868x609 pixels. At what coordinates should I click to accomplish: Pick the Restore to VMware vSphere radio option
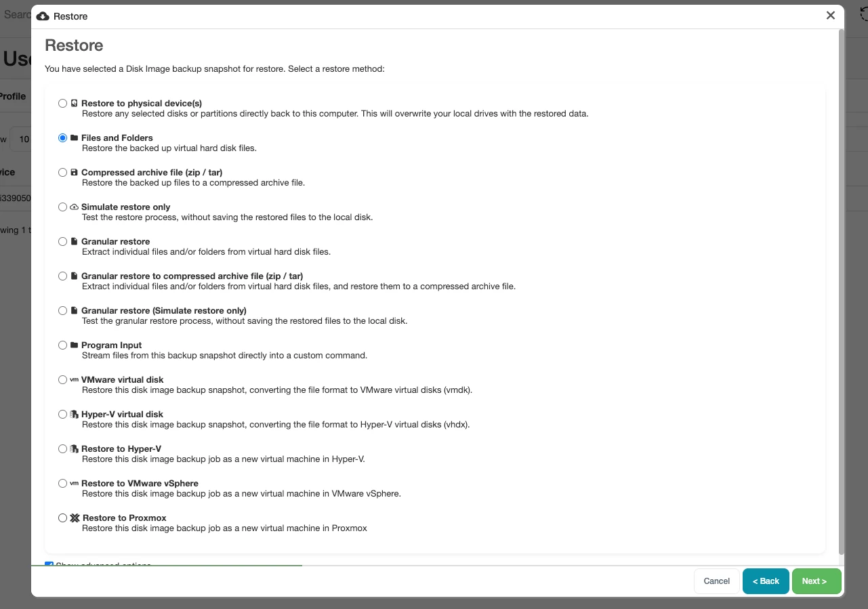pos(63,483)
